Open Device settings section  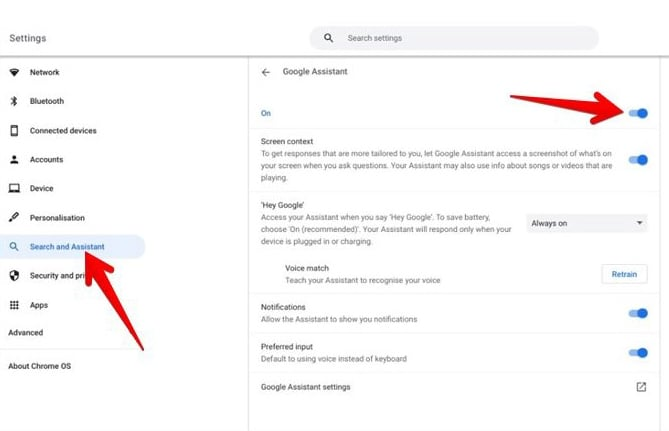pyautogui.click(x=41, y=188)
